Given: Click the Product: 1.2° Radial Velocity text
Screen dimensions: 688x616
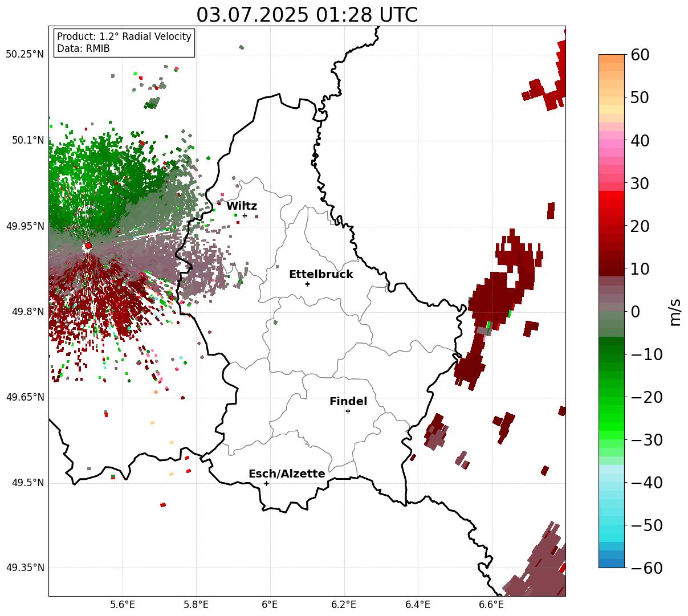Looking at the screenshot, I should [x=124, y=36].
